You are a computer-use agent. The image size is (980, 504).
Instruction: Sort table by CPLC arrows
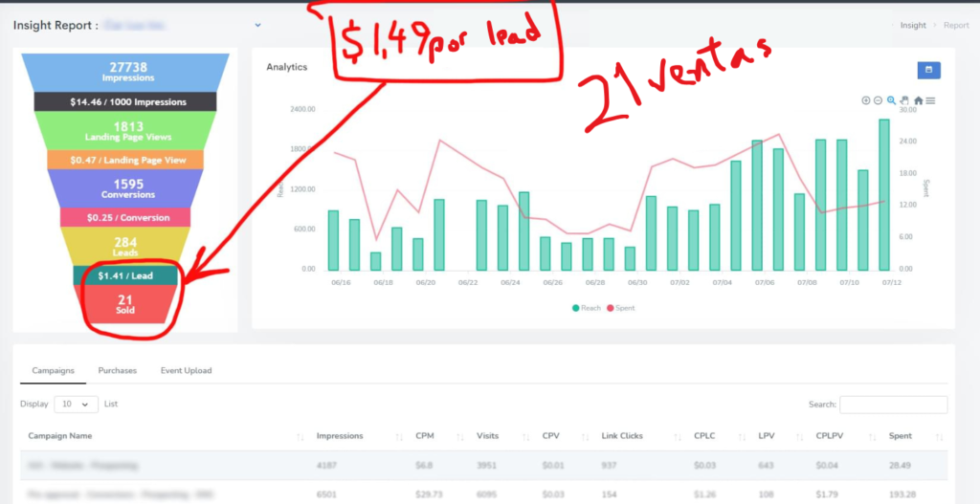(x=743, y=436)
